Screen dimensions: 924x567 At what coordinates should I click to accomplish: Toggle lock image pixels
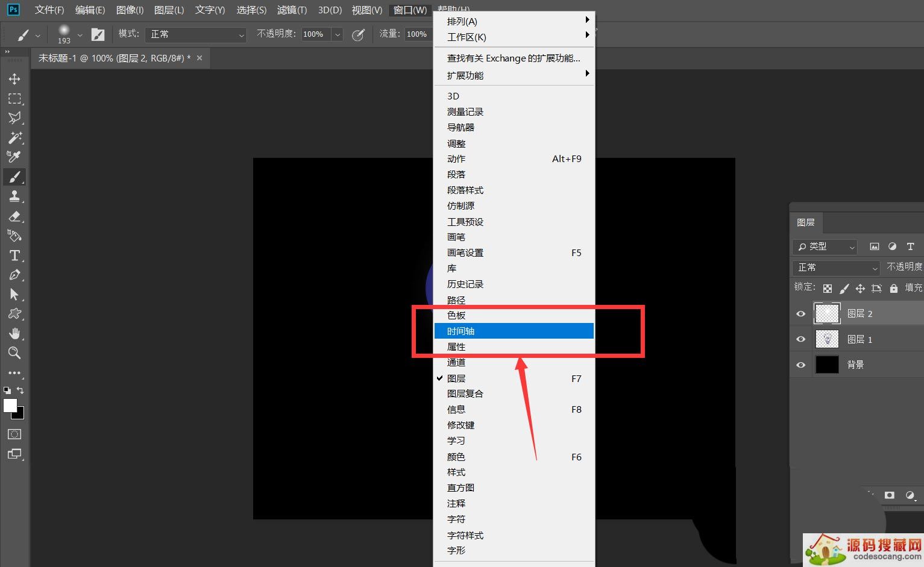point(844,289)
